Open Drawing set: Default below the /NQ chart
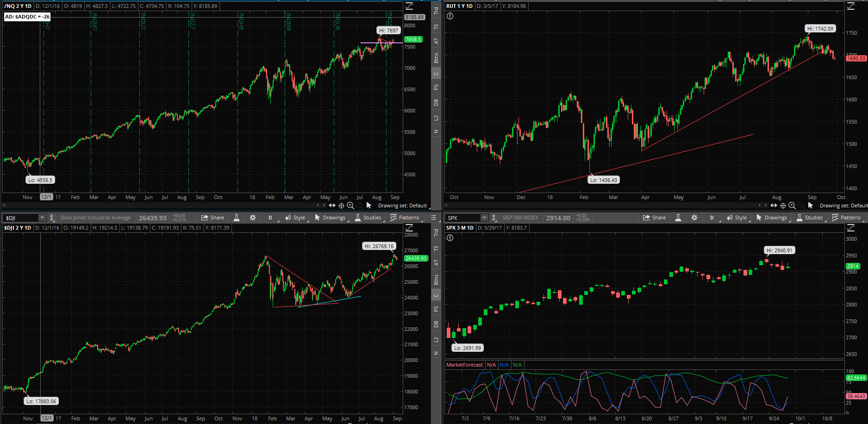 tap(402, 206)
